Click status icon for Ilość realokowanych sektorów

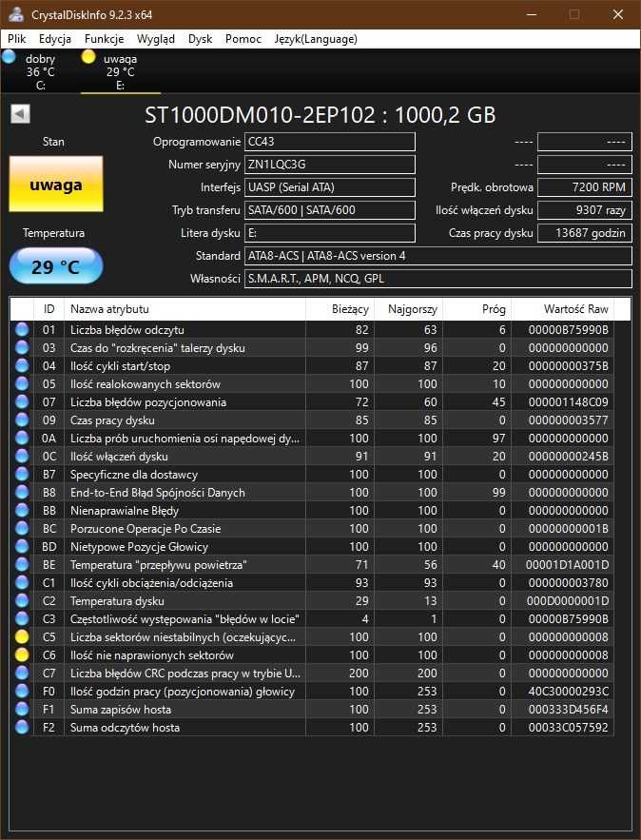(x=22, y=384)
